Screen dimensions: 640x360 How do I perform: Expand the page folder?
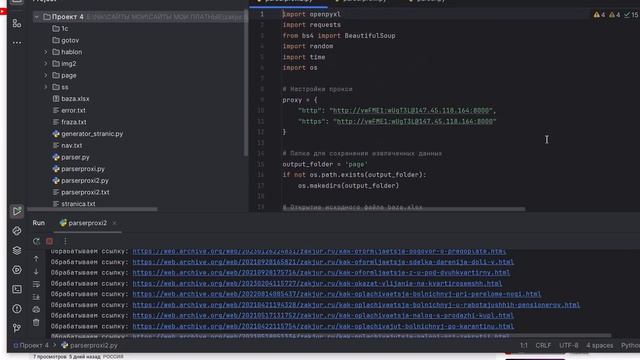point(46,76)
